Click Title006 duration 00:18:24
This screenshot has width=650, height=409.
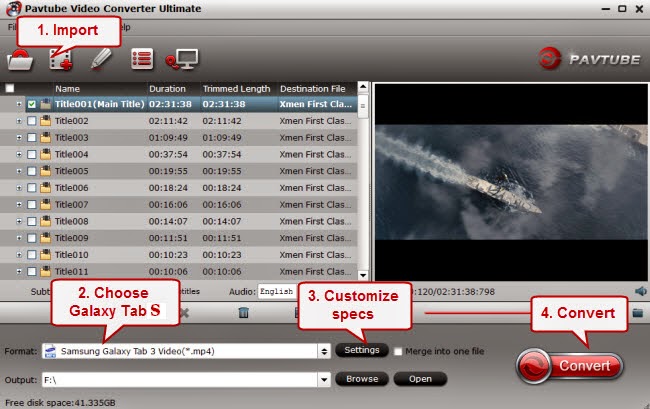[x=168, y=188]
